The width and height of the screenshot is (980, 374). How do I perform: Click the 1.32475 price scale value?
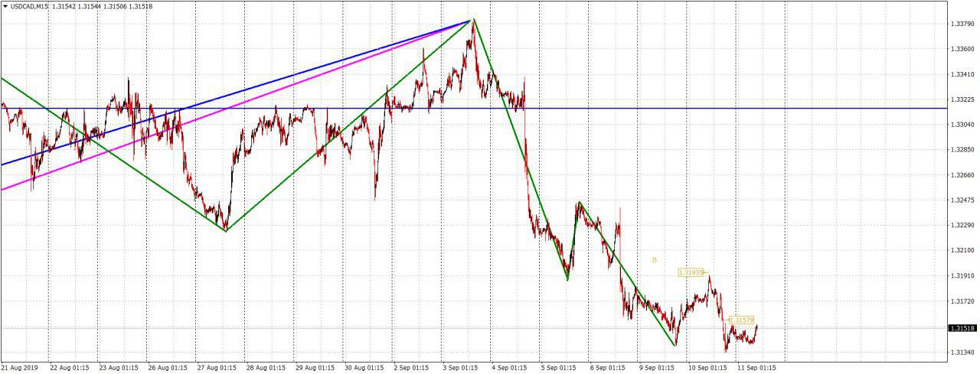click(x=962, y=200)
